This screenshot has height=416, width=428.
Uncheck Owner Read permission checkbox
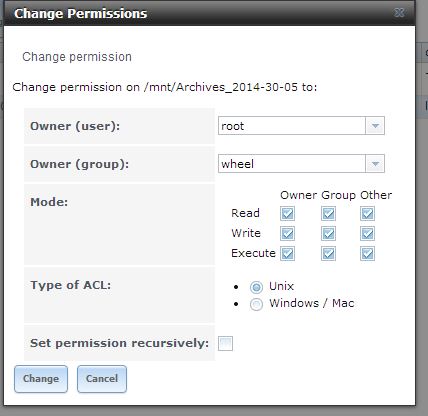click(x=287, y=214)
